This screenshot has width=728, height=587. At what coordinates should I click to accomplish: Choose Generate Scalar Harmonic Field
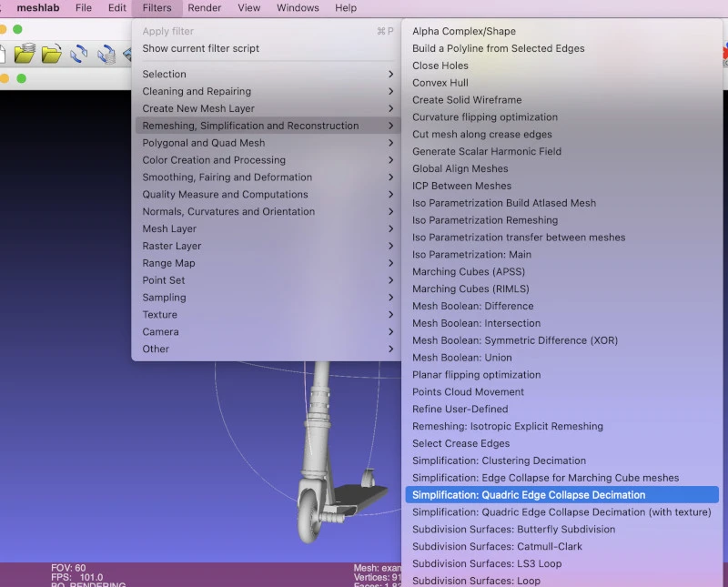(561, 151)
